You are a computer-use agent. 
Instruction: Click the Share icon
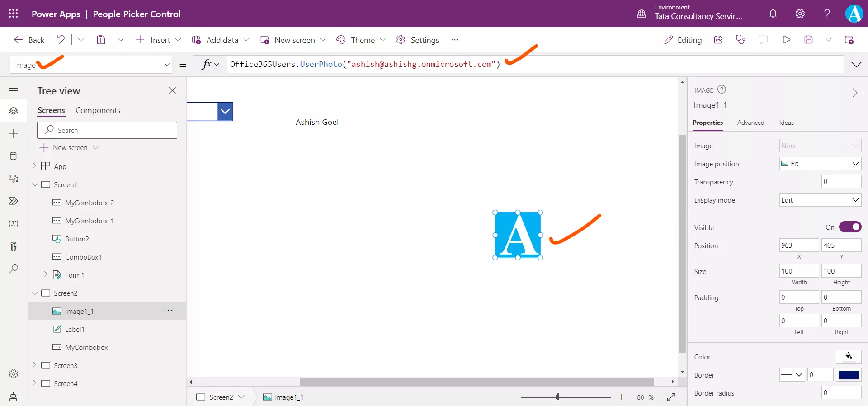718,40
